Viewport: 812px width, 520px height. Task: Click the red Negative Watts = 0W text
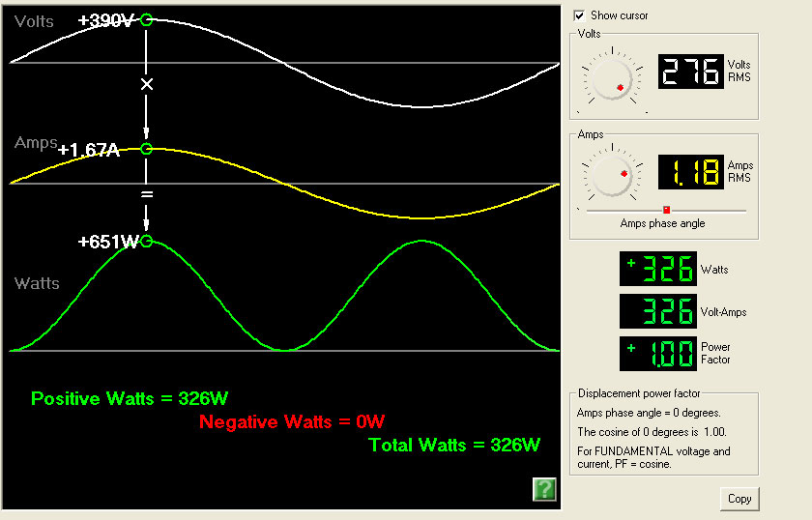click(292, 421)
